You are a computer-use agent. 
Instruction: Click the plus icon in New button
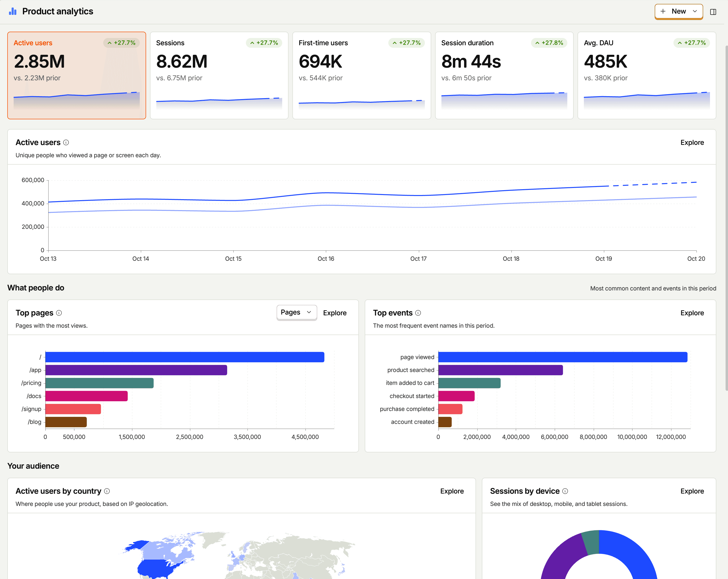click(x=663, y=11)
